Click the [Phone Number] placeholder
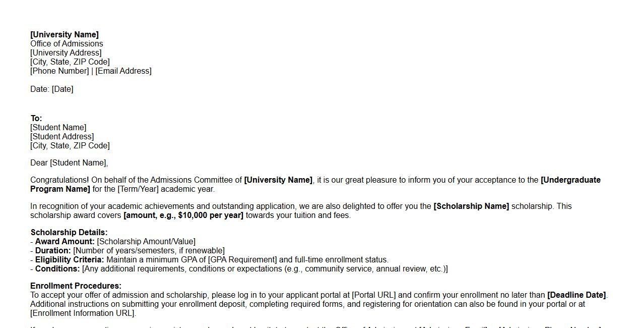The width and height of the screenshot is (644, 328). pos(59,71)
